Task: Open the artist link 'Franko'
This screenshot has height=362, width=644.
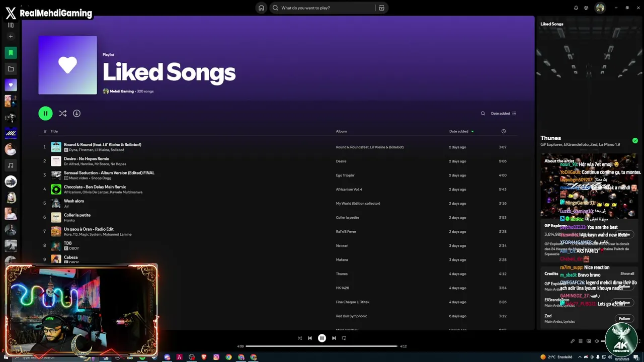Action: [x=69, y=220]
